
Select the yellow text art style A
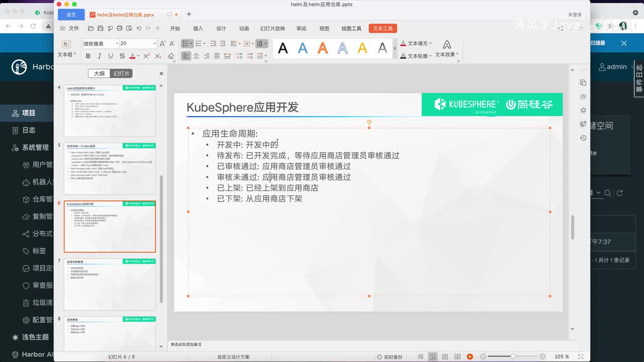click(362, 49)
